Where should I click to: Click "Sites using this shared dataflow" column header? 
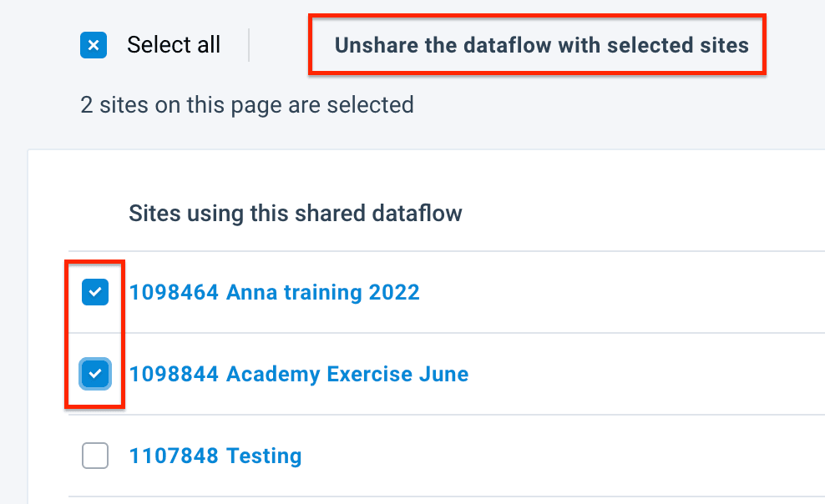[x=295, y=214]
